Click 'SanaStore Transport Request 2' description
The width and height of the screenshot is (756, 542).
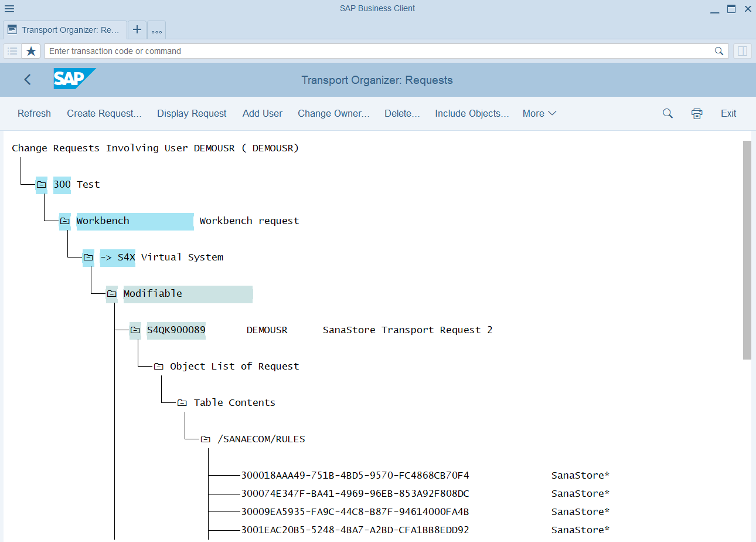(x=408, y=330)
